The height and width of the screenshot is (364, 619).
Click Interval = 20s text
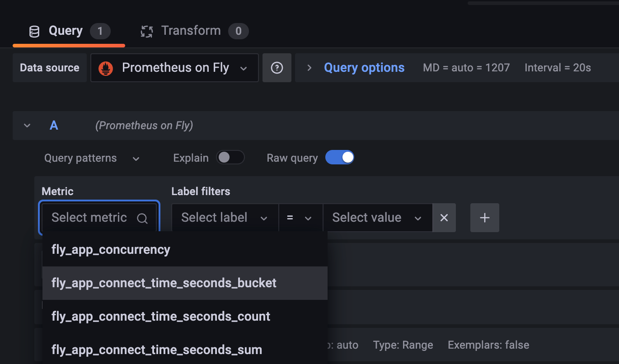(558, 68)
